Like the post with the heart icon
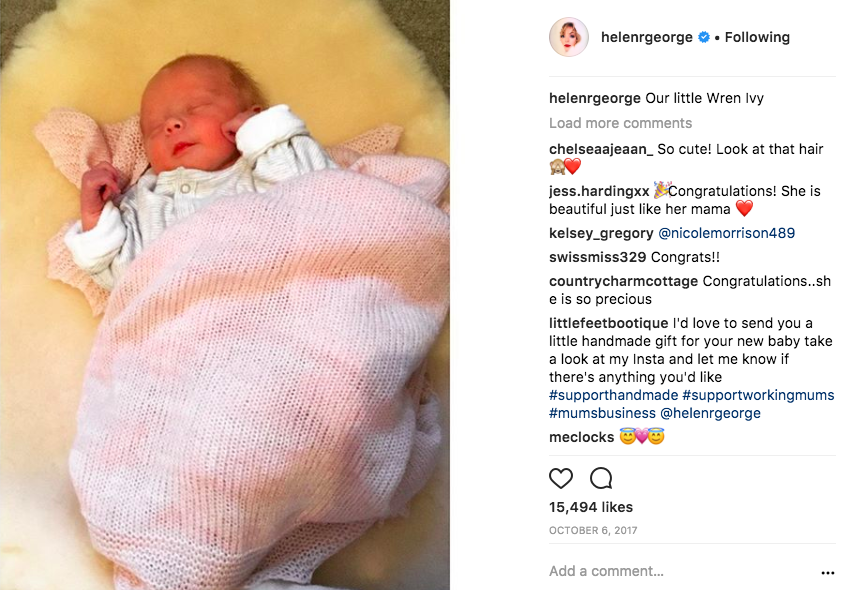 click(x=561, y=479)
